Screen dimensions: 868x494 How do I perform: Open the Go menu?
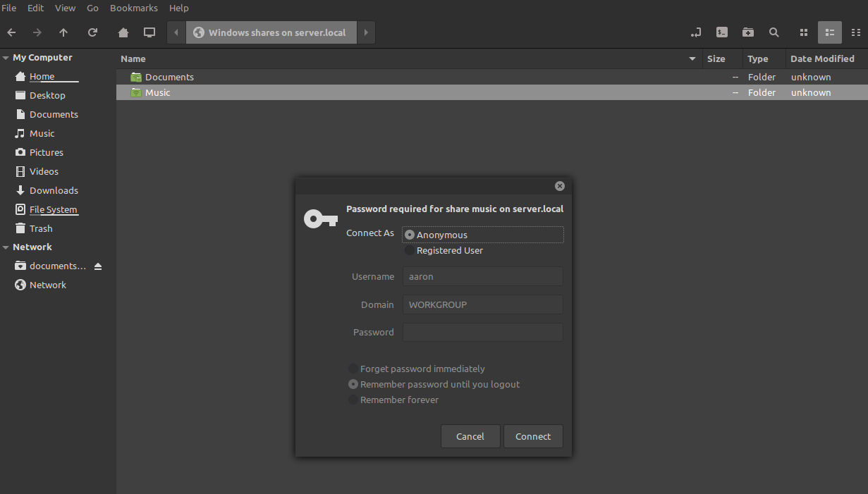(x=92, y=8)
